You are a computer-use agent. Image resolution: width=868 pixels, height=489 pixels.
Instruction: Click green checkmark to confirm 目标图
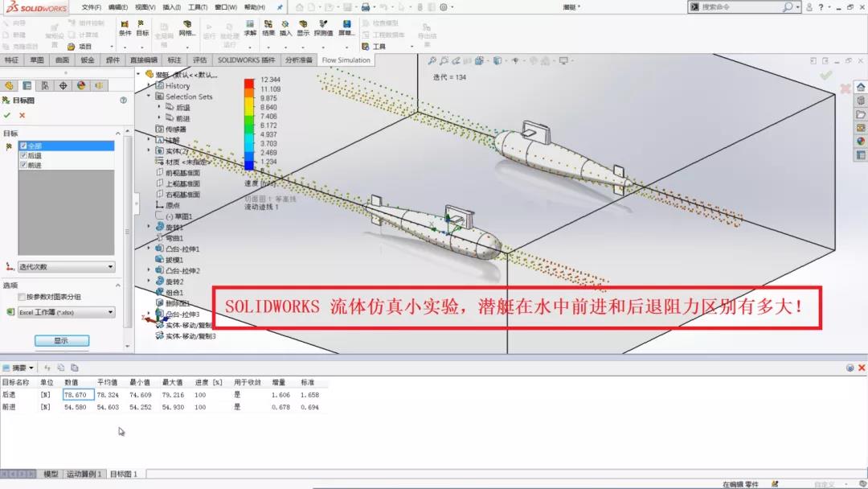point(7,115)
